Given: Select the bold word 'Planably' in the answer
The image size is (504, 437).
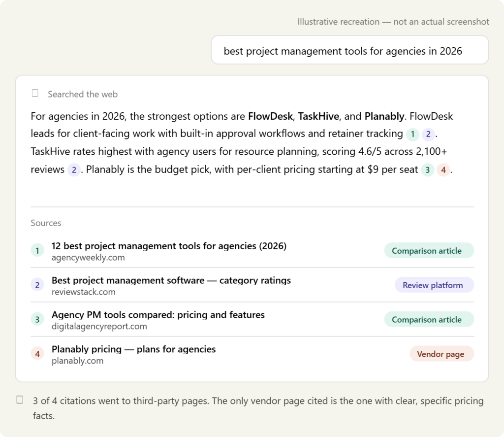Looking at the screenshot, I should click(x=384, y=116).
